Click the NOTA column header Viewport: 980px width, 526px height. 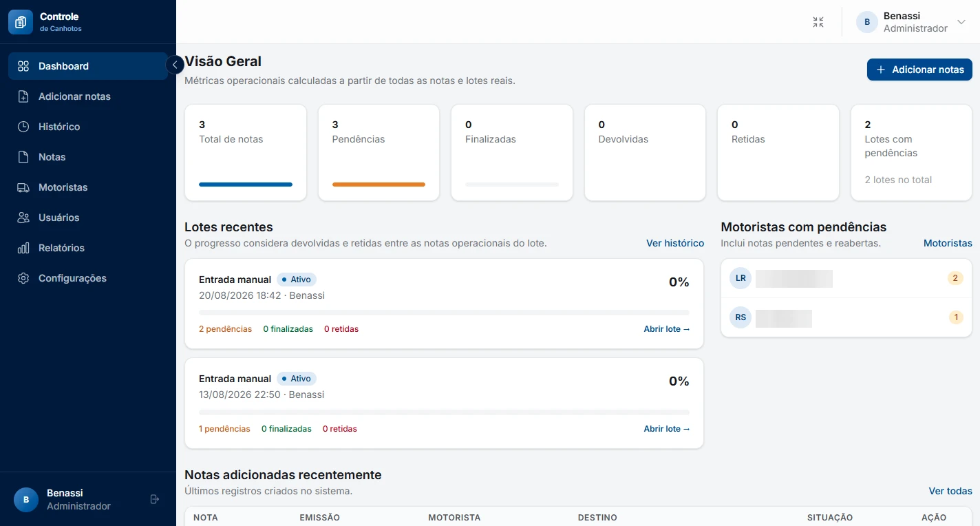tap(206, 518)
